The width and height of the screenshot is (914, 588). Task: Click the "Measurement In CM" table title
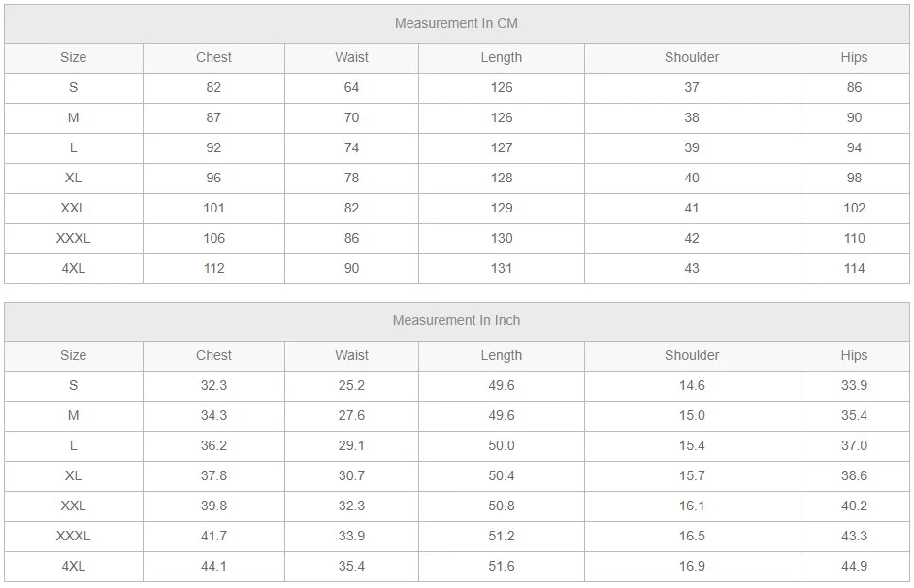point(456,23)
